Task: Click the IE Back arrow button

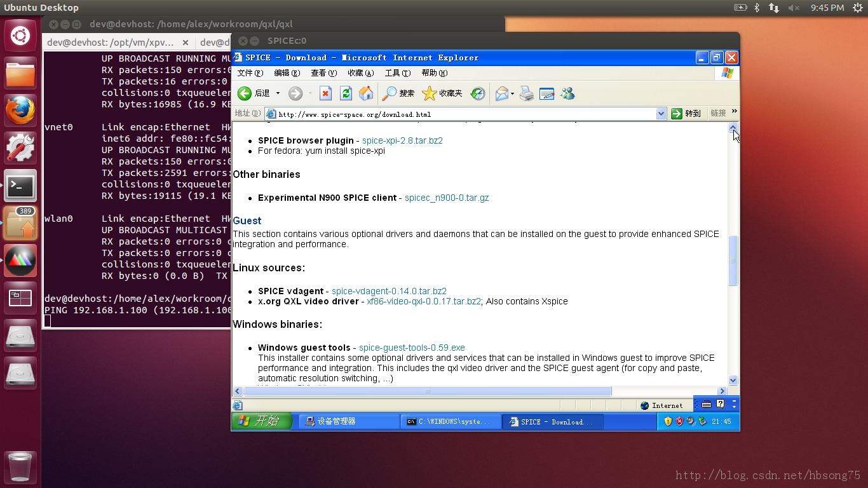Action: 245,93
